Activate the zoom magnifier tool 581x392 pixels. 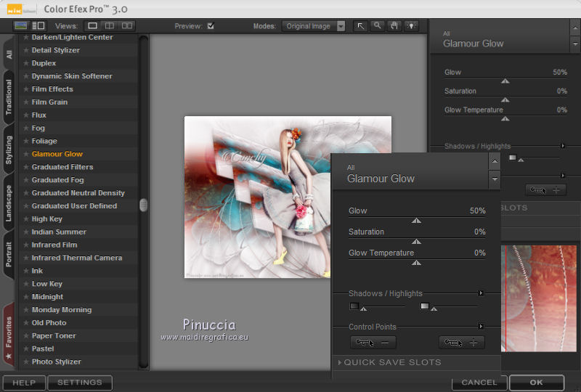[378, 26]
